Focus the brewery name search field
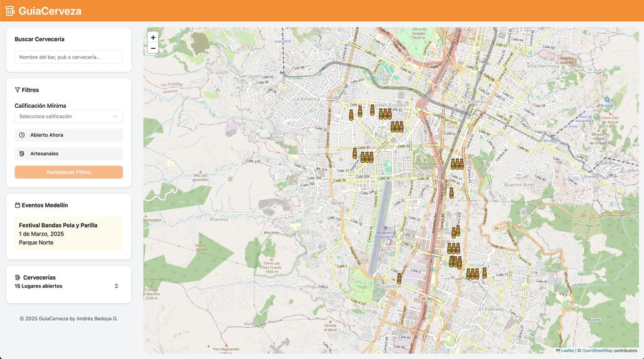 [x=69, y=57]
